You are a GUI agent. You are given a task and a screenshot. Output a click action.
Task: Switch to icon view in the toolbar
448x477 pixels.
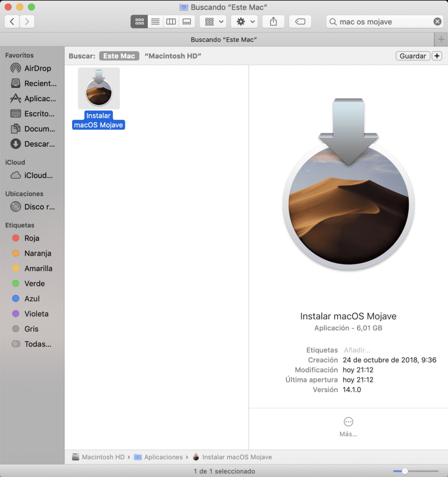tap(139, 21)
